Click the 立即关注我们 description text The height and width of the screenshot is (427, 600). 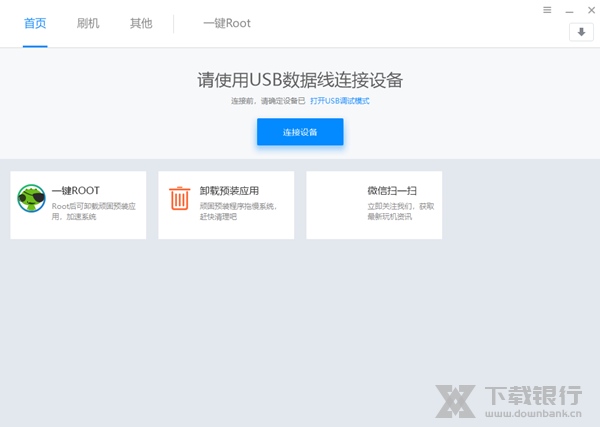tap(400, 211)
